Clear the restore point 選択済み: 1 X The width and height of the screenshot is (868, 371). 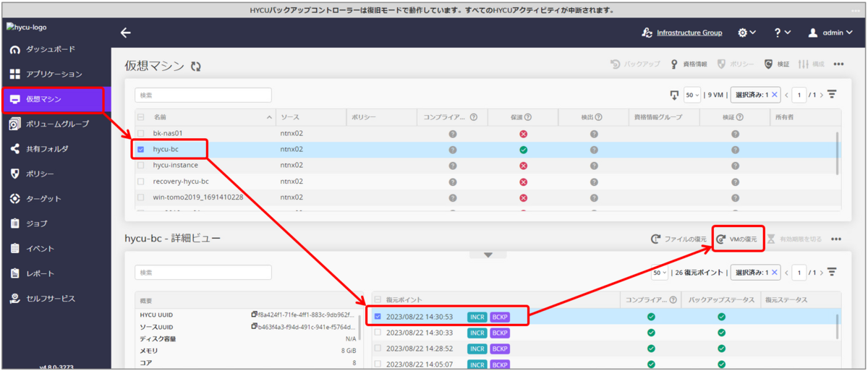[x=775, y=272]
